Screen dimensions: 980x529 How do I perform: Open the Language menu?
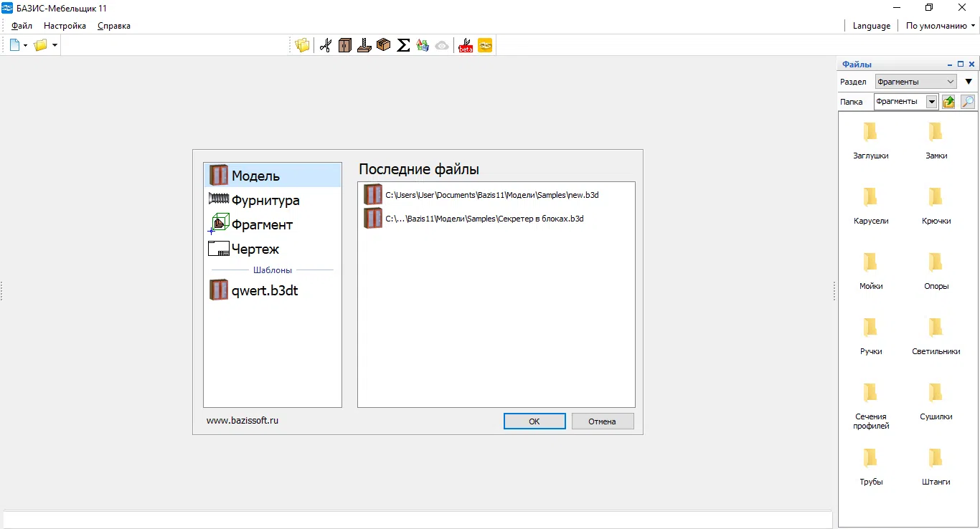point(872,26)
